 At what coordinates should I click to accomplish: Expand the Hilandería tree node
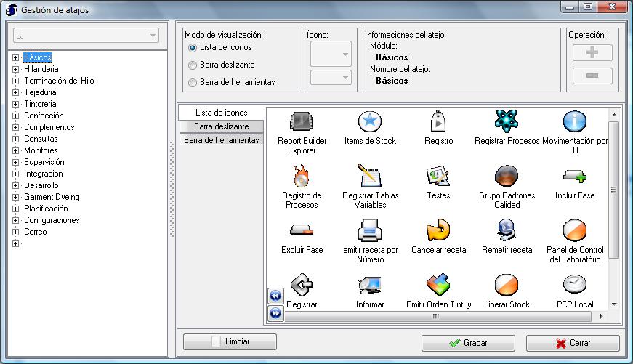pyautogui.click(x=15, y=69)
